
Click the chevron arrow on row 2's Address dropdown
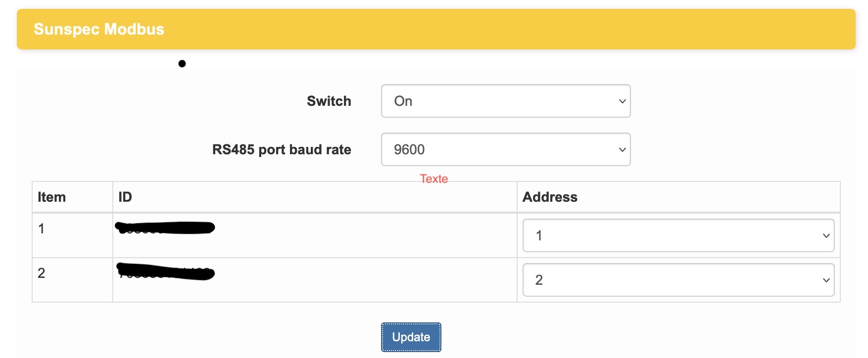point(826,280)
